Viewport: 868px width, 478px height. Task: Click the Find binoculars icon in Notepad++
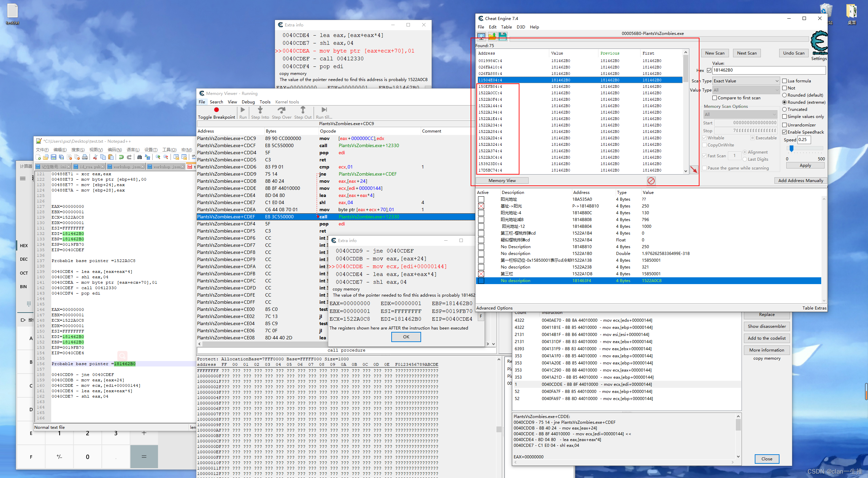pos(140,157)
